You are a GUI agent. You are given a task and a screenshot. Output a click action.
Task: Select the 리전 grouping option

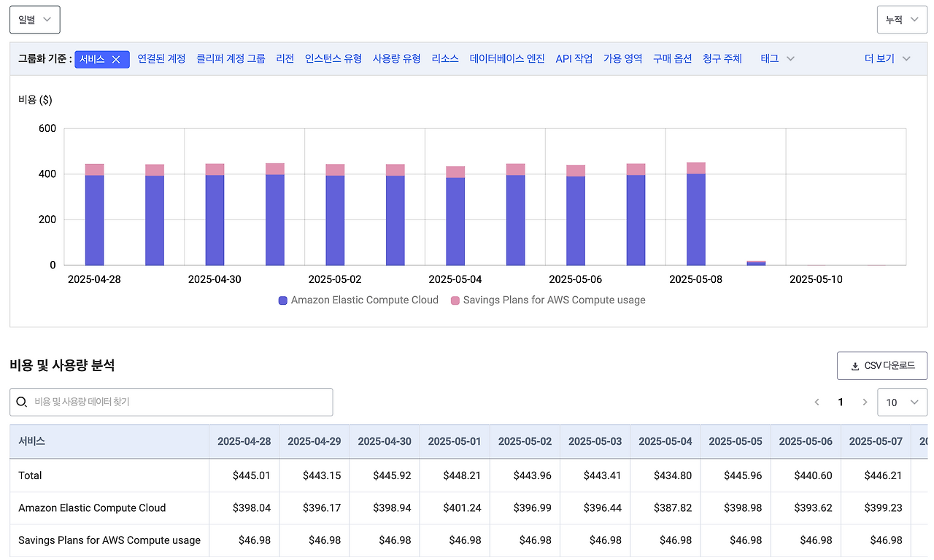[285, 58]
